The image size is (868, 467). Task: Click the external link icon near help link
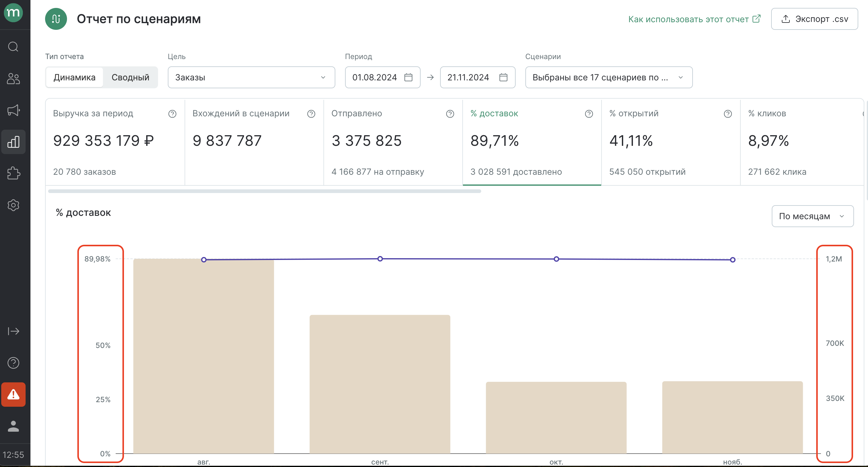click(x=756, y=19)
